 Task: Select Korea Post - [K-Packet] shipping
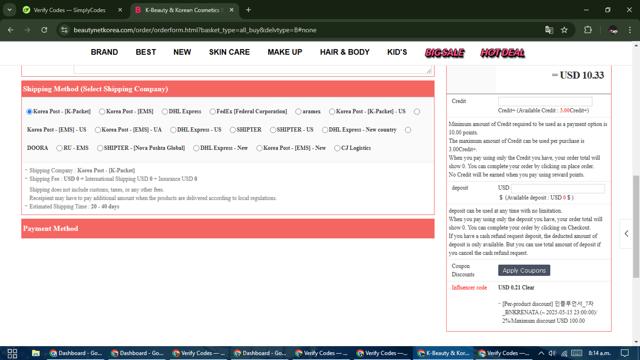(29, 111)
